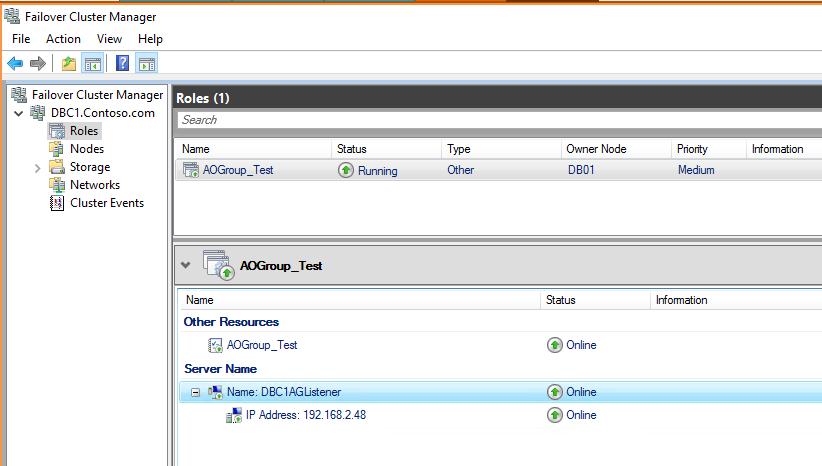Open the Action menu
The width and height of the screenshot is (822, 466).
pos(63,39)
